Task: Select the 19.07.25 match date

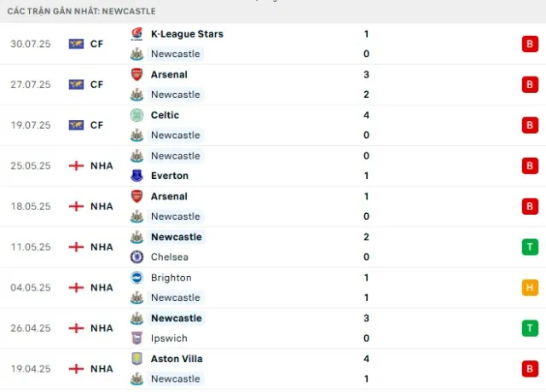Action: 31,125
